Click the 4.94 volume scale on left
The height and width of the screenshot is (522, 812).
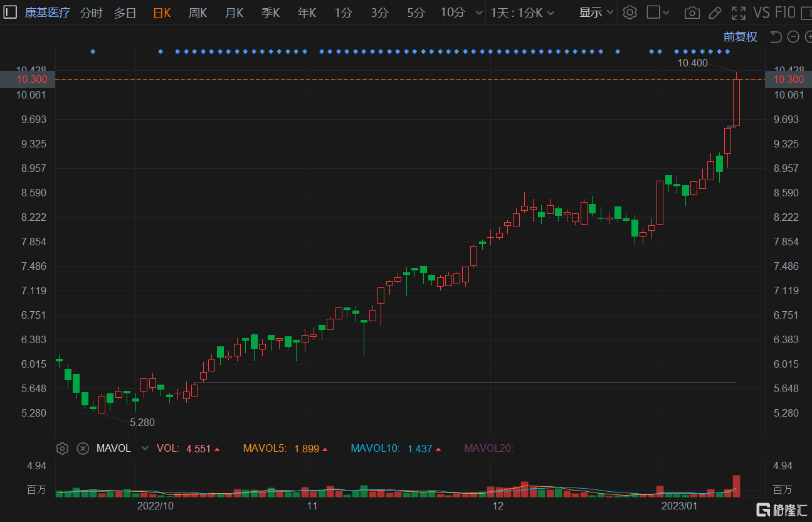[37, 466]
